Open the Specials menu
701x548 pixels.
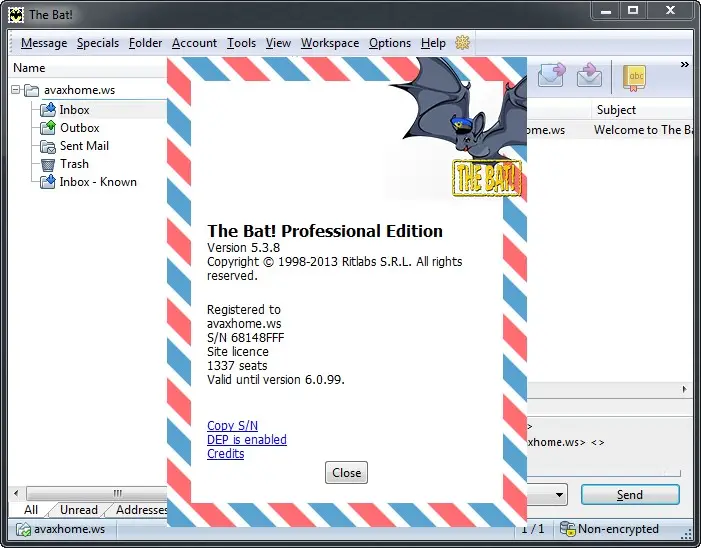click(x=98, y=43)
